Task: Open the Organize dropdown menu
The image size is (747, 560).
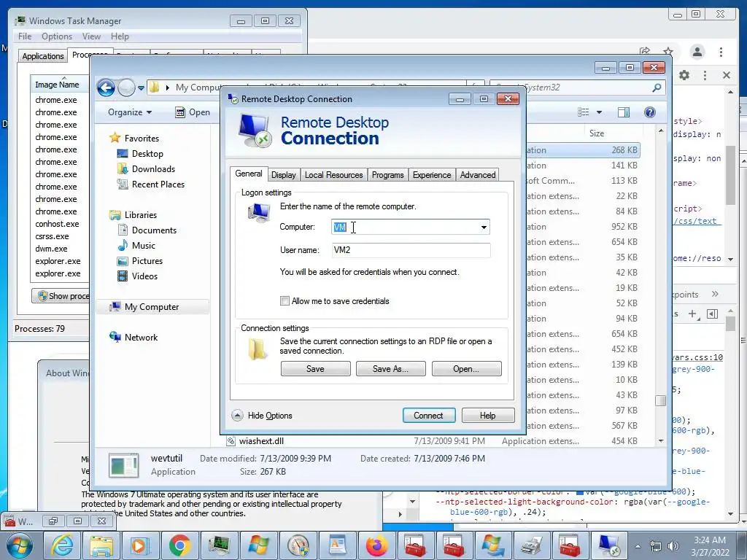Action: click(130, 112)
